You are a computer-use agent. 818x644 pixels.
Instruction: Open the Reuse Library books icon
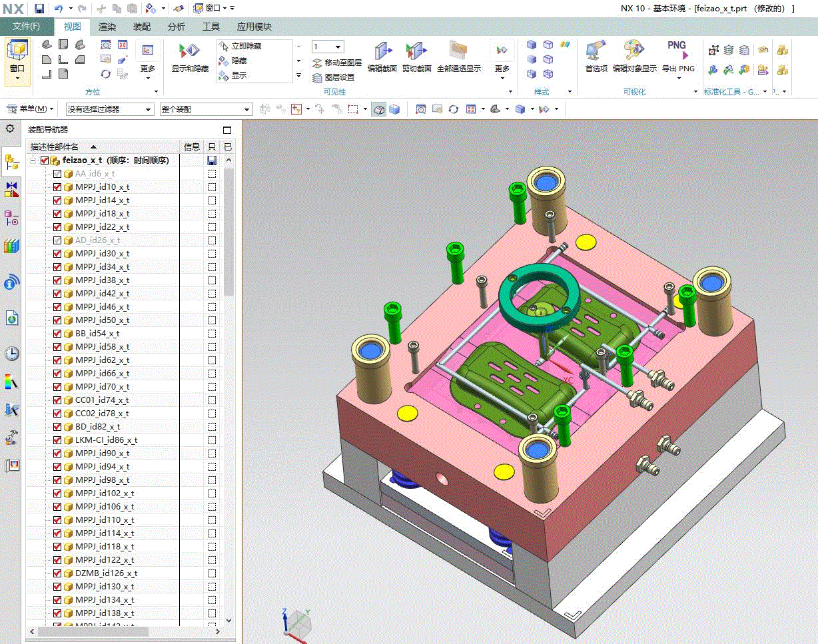pos(12,246)
